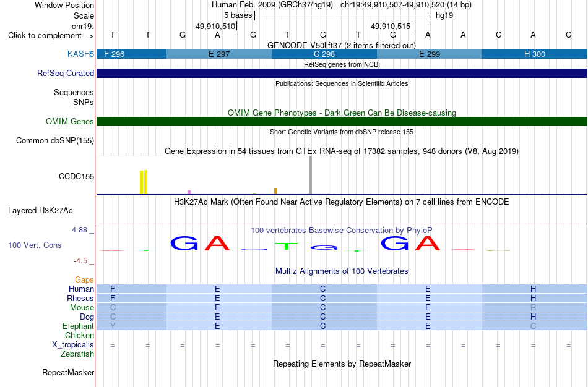Click 'Short Genetic Variants from dbSNP' title
Image resolution: width=588 pixels, height=387 pixels.
pyautogui.click(x=342, y=132)
